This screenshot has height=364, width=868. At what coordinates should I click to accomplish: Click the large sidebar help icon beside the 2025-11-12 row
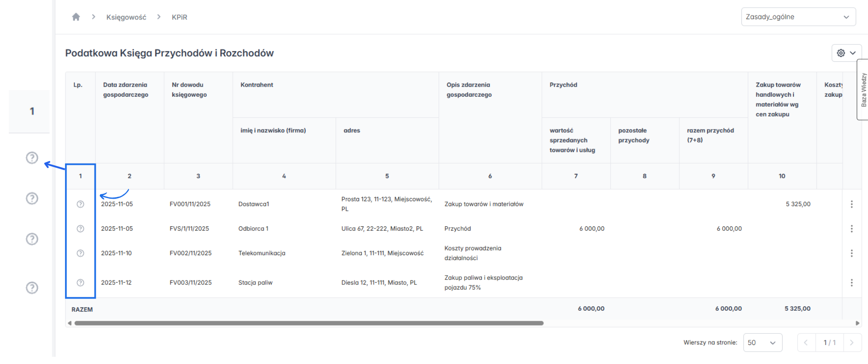pos(32,288)
